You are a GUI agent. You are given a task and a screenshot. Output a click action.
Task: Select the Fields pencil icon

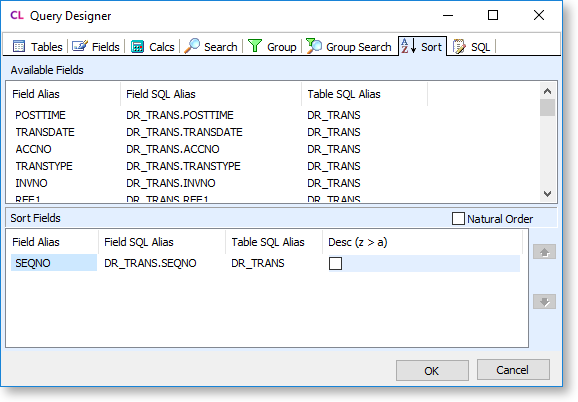click(x=79, y=46)
